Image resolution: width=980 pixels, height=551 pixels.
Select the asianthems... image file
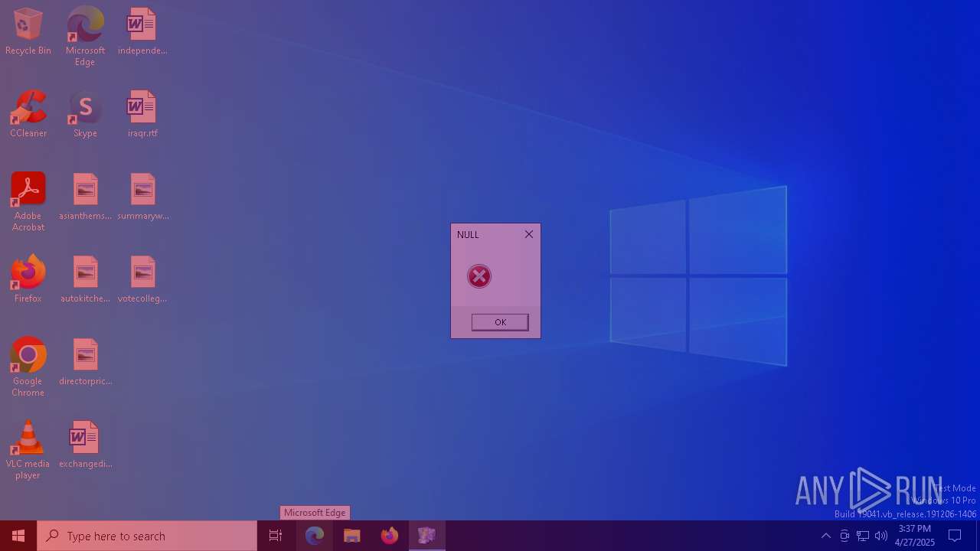pos(85,196)
